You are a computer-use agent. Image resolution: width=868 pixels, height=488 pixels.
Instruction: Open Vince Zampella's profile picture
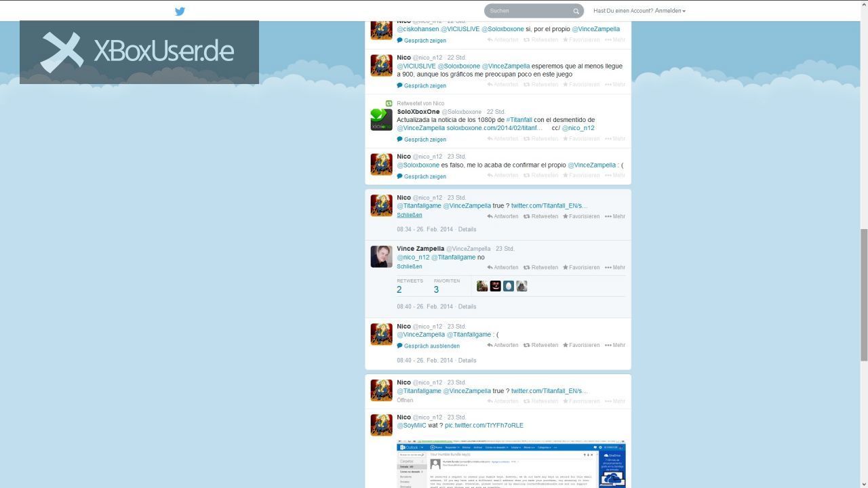coord(381,256)
